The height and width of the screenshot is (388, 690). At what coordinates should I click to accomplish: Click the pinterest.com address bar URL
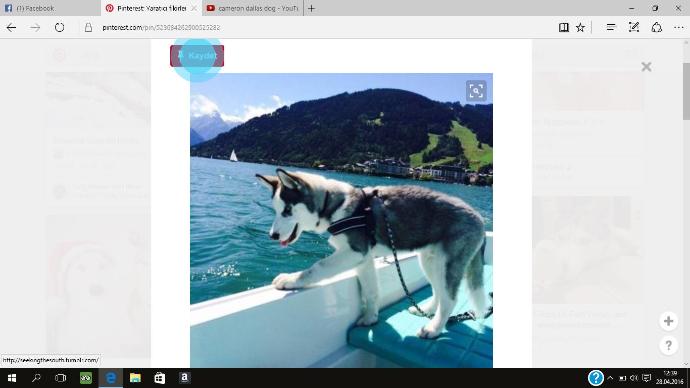click(161, 27)
